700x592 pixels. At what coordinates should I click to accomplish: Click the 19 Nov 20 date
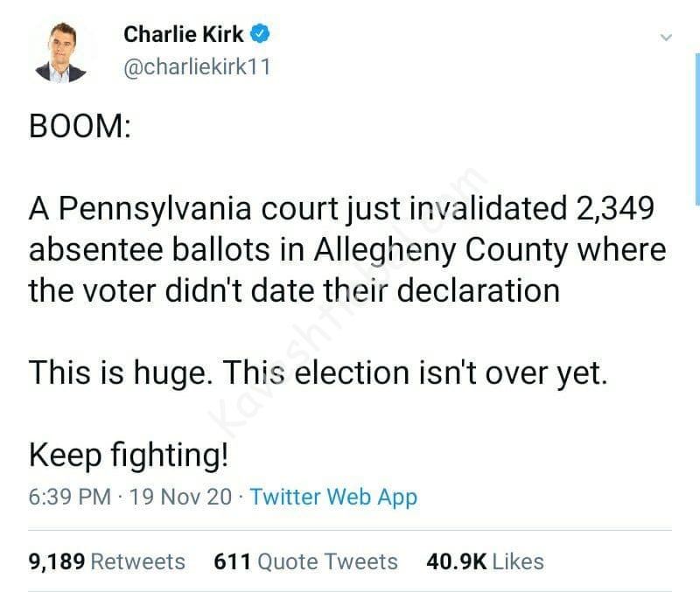click(180, 498)
